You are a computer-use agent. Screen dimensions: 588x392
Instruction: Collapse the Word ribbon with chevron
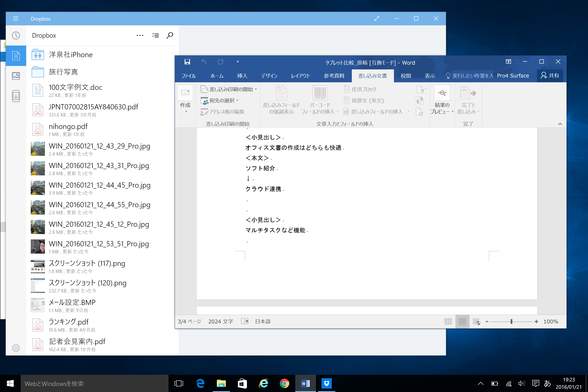pyautogui.click(x=560, y=124)
